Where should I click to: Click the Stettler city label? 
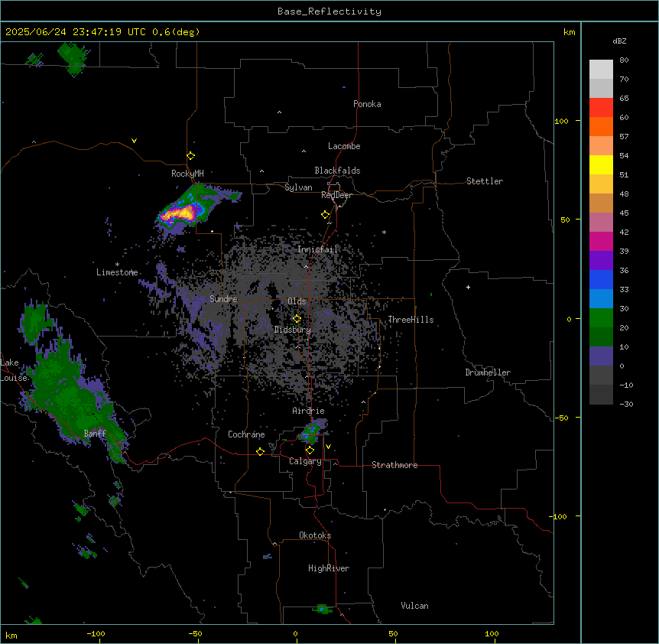485,181
